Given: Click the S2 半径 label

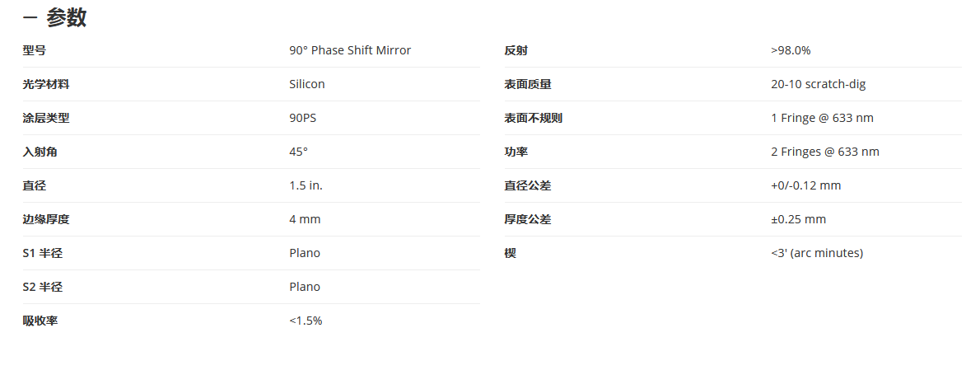Looking at the screenshot, I should 43,287.
